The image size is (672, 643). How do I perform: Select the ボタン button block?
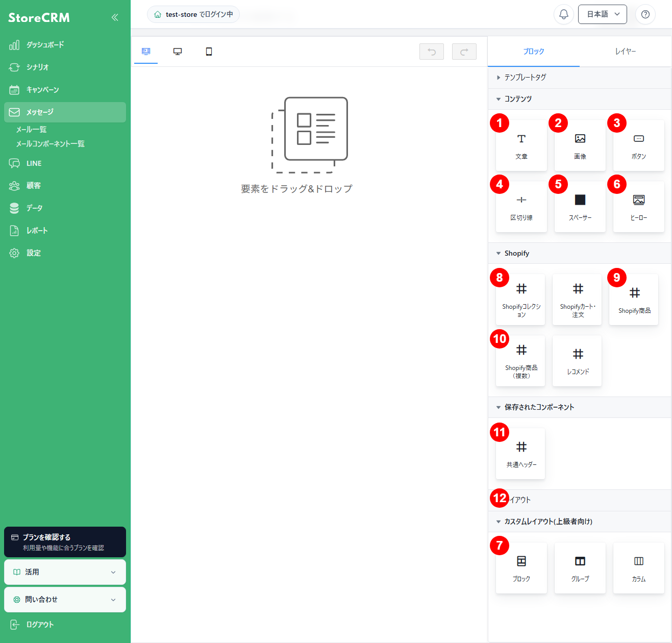(639, 145)
